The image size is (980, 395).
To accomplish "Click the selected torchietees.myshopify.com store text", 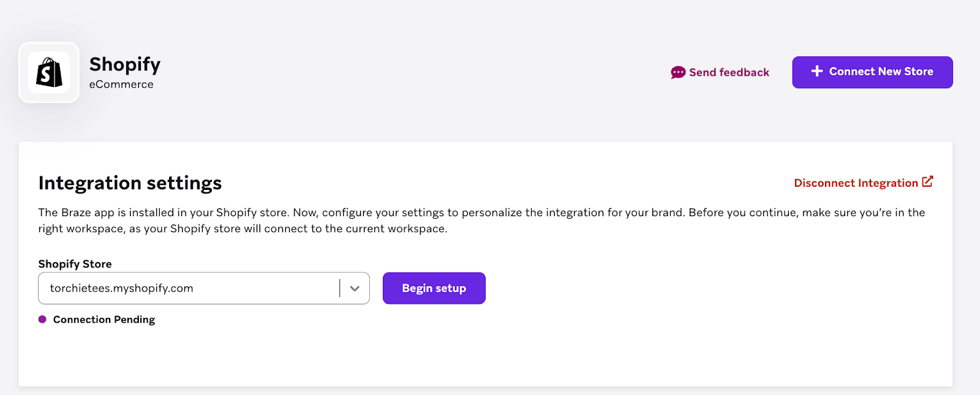I will click(121, 288).
